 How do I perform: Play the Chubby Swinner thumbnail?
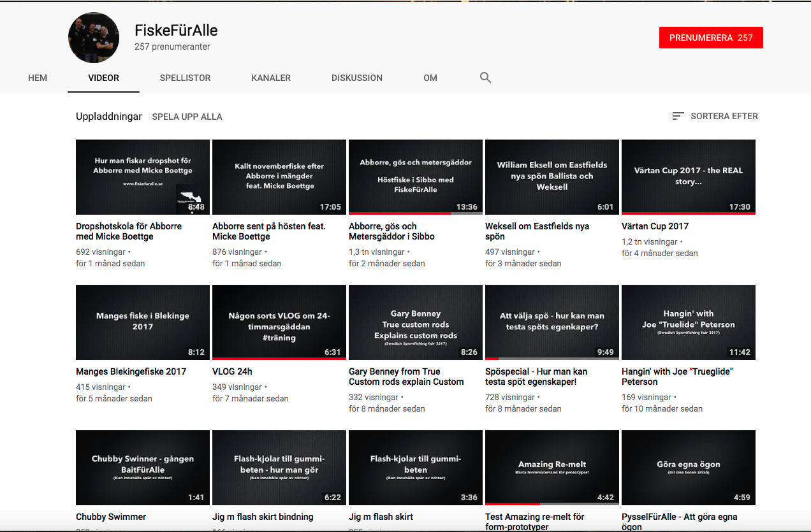point(143,468)
